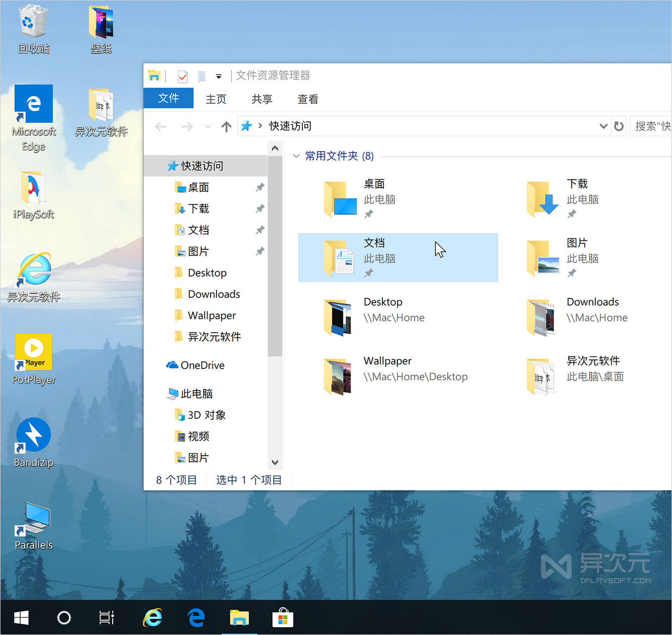Collapse the 常用文件夹 section
This screenshot has width=672, height=635.
(x=295, y=156)
